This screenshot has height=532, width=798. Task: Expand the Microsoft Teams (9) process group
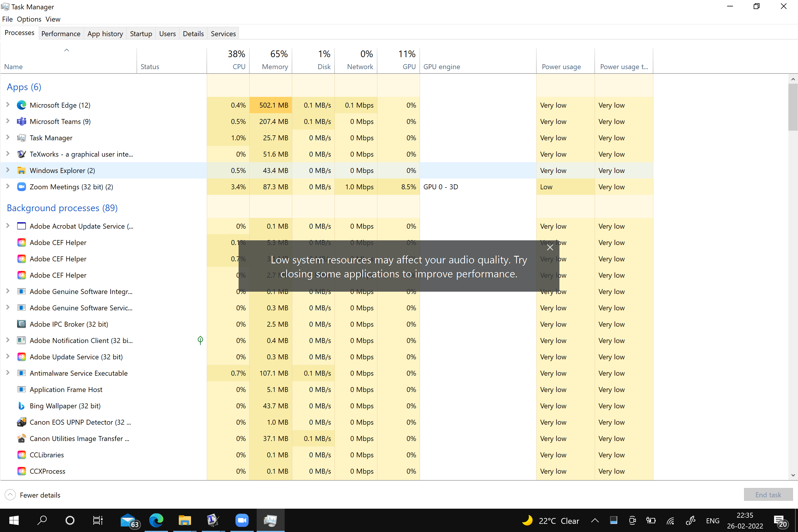(x=8, y=121)
